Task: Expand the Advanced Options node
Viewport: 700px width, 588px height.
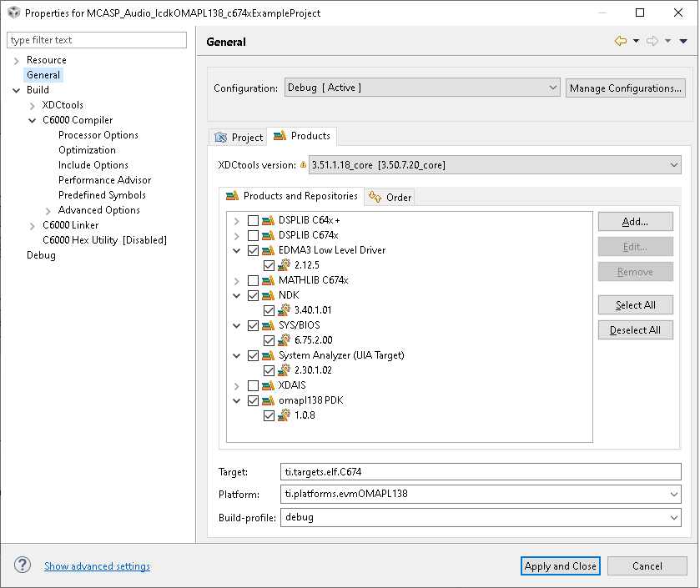Action: [x=48, y=210]
